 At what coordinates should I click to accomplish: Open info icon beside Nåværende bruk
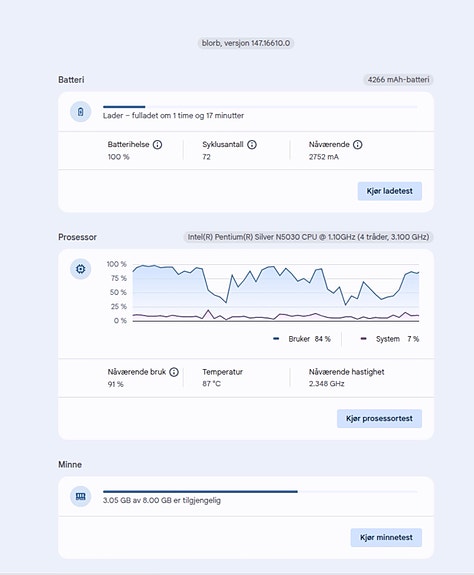174,372
